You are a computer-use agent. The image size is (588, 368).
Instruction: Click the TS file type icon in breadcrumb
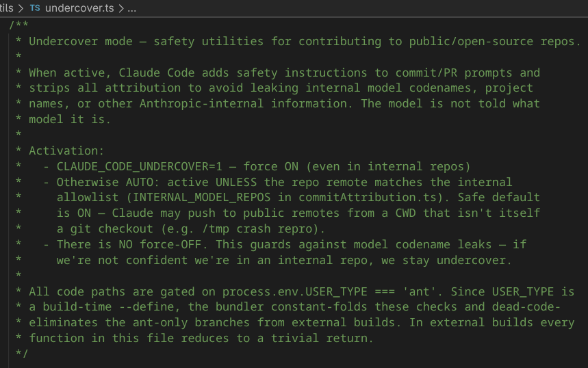[35, 8]
